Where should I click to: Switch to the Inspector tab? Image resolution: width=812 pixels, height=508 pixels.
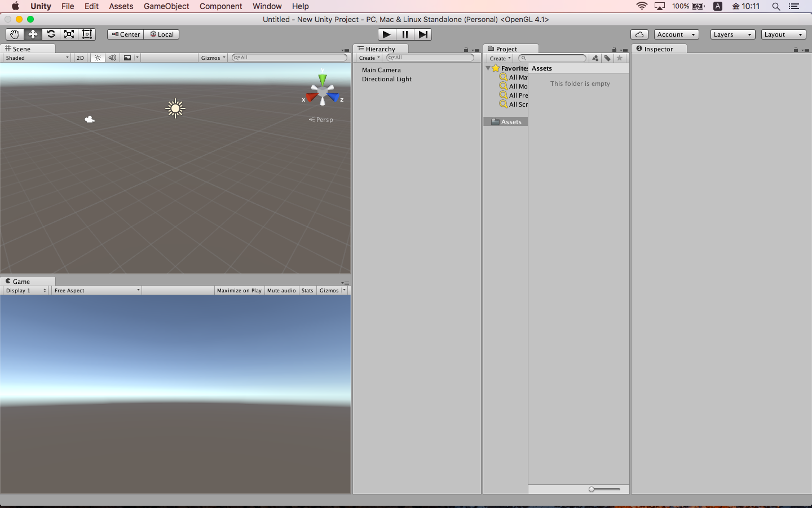click(x=658, y=49)
